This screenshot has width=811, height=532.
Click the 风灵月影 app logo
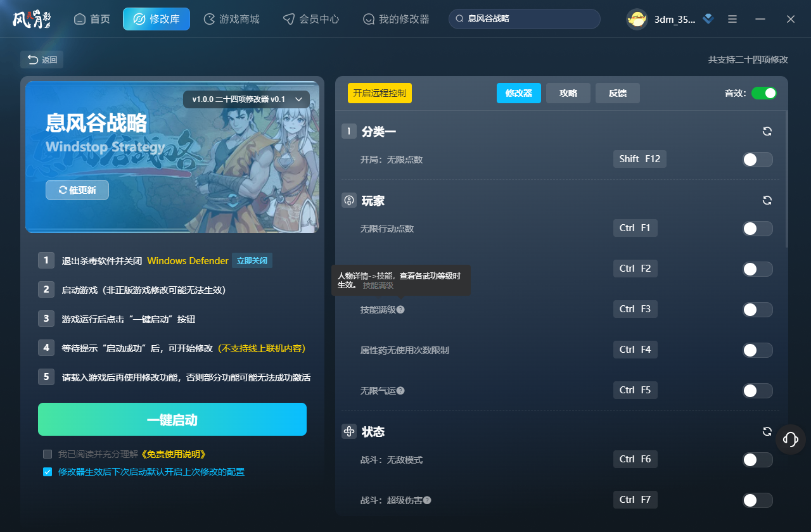click(x=31, y=18)
